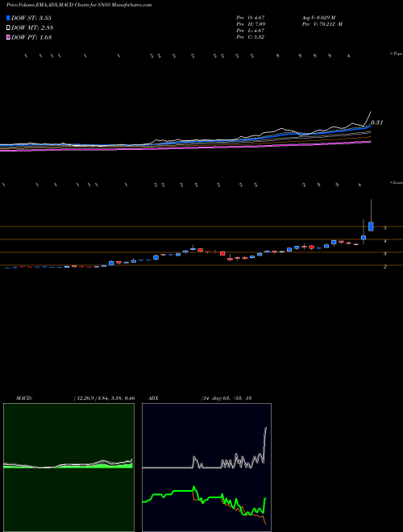This screenshot has height=532, width=403.
Task: Click the latest tall blue candlestick
Action: tap(371, 227)
